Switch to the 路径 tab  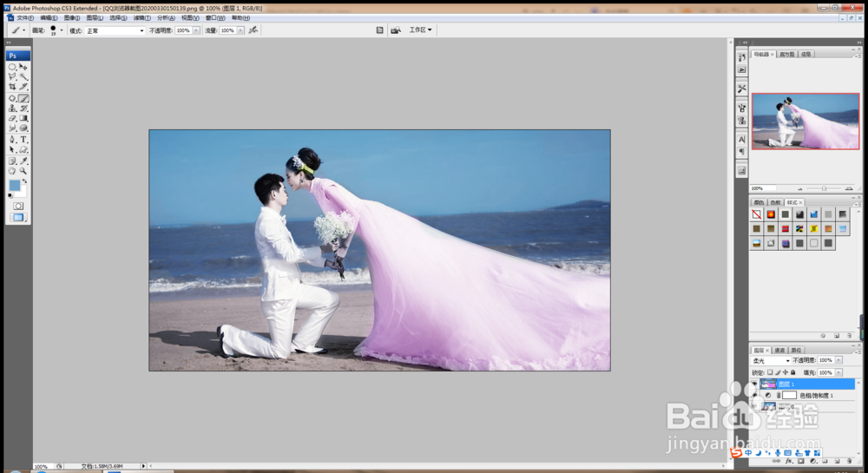(x=796, y=350)
